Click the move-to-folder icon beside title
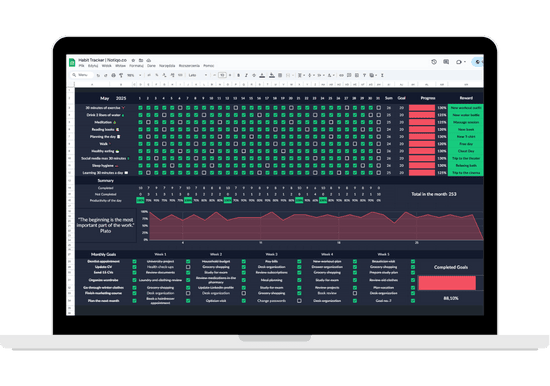The width and height of the screenshot is (550, 386). point(141,60)
